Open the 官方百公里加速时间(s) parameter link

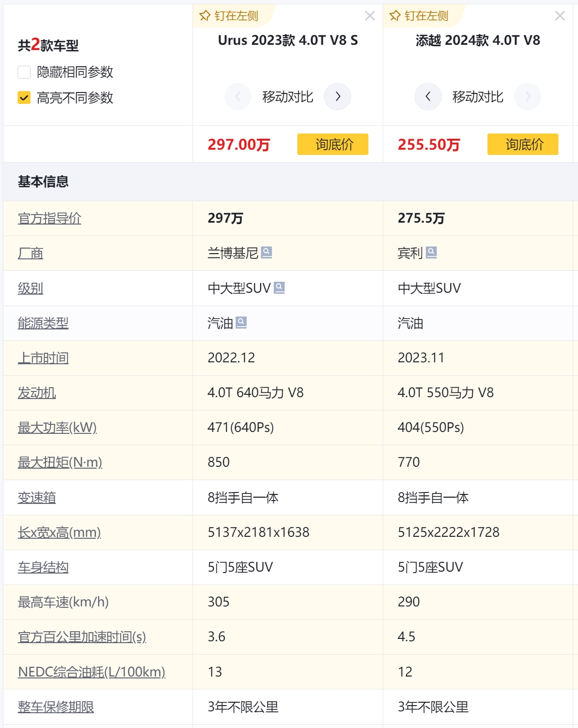pyautogui.click(x=82, y=637)
